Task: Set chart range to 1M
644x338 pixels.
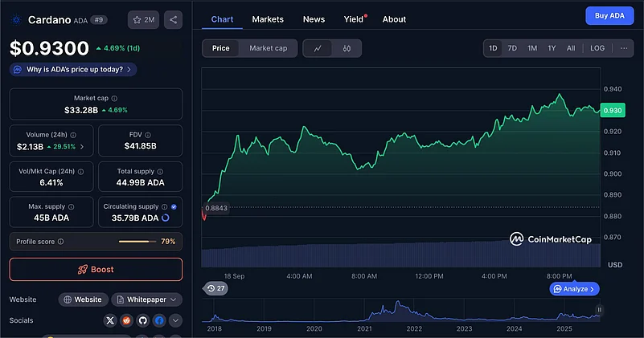Action: (532, 48)
